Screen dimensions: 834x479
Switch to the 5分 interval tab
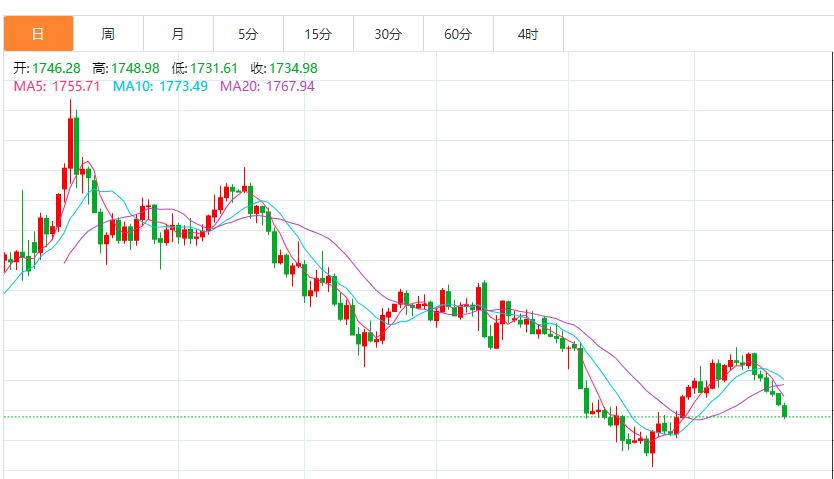248,34
